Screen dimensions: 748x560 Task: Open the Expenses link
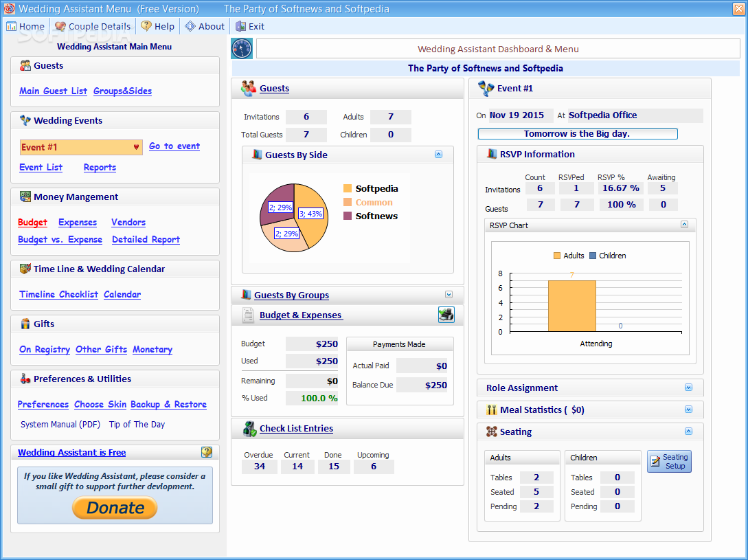click(x=78, y=223)
